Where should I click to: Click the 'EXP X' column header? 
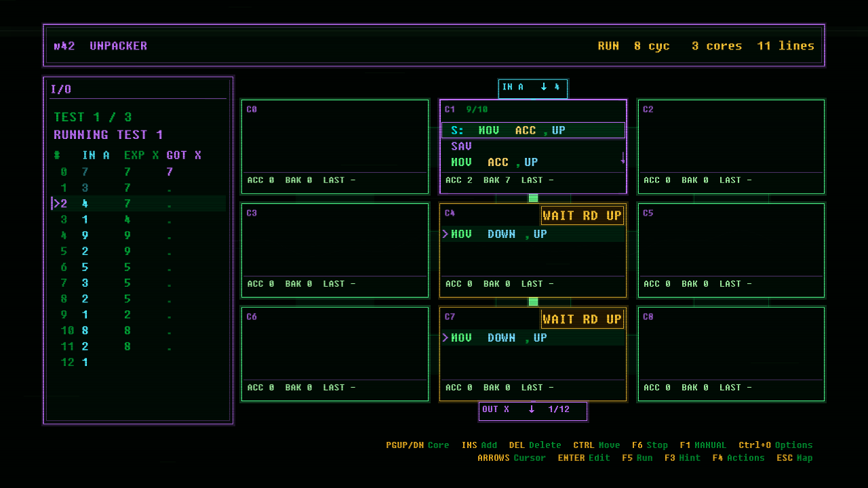[x=142, y=155]
